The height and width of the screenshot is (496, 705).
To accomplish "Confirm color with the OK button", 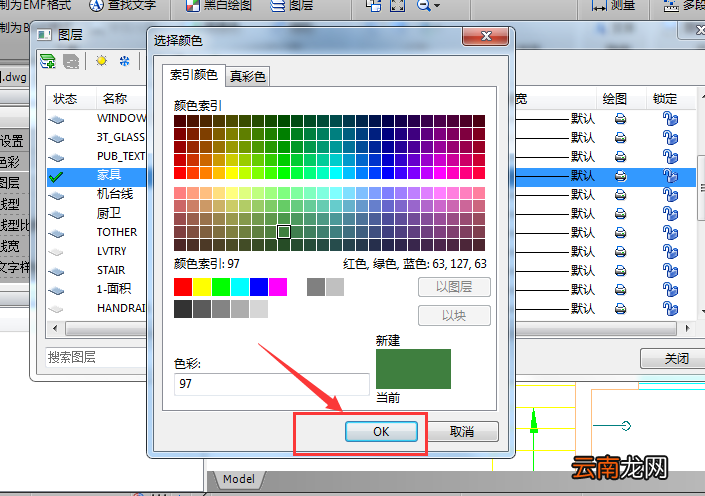I will tap(381, 432).
